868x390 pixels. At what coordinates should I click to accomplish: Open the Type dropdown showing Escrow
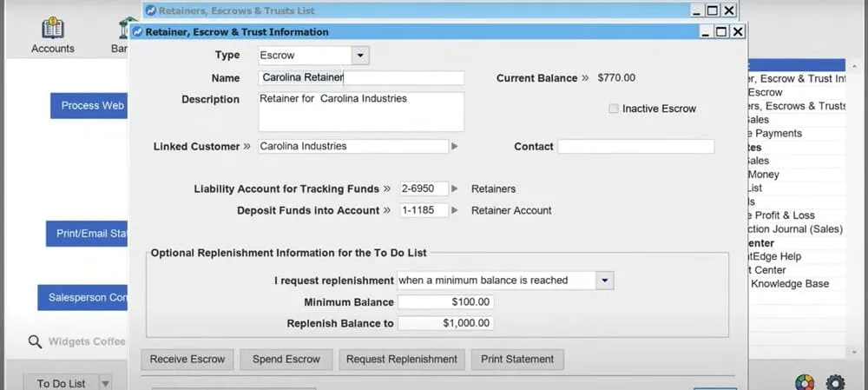click(x=361, y=56)
